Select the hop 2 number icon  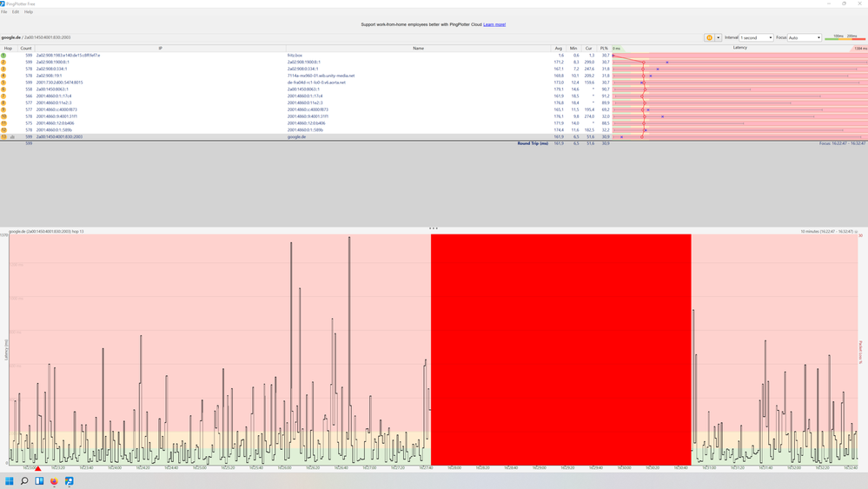[3, 62]
